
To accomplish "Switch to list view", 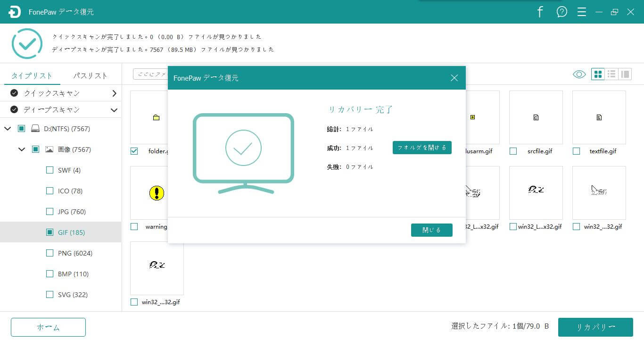I will [x=611, y=74].
